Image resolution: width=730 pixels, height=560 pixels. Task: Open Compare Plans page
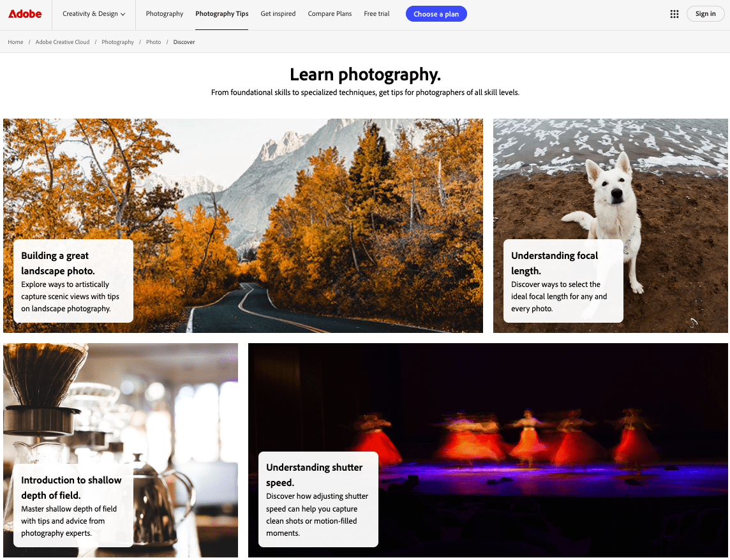(x=330, y=14)
